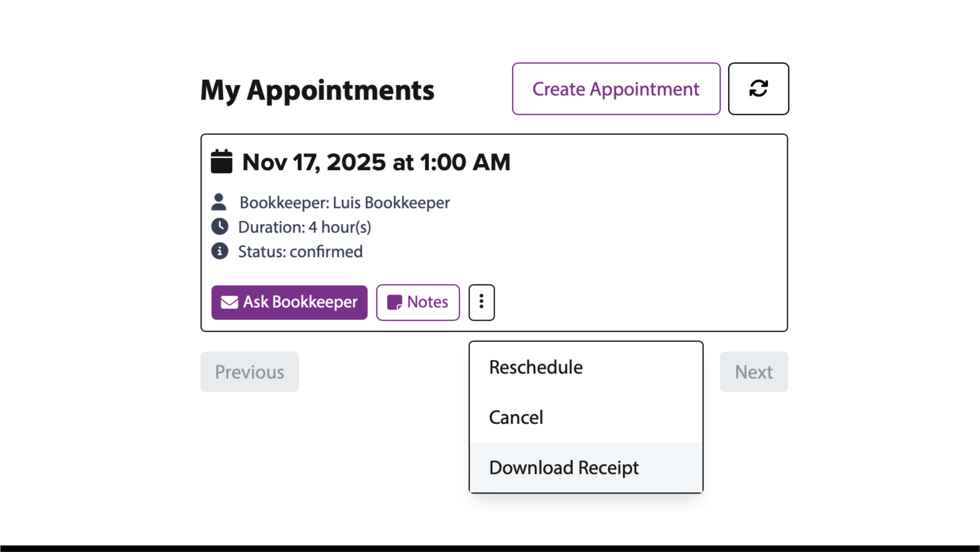Open Notes for the Nov 17 appointment
The height and width of the screenshot is (552, 980).
[418, 302]
